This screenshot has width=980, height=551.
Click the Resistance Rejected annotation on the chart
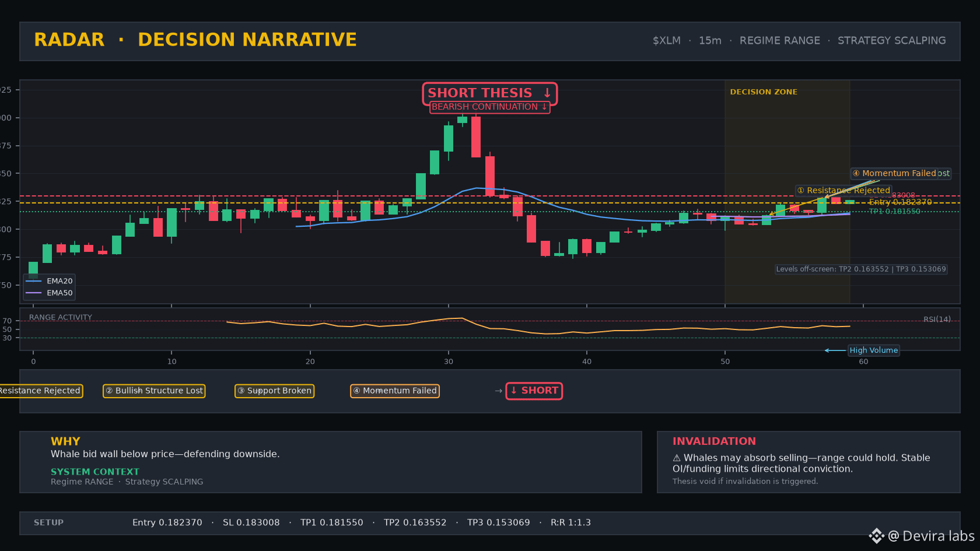point(843,191)
